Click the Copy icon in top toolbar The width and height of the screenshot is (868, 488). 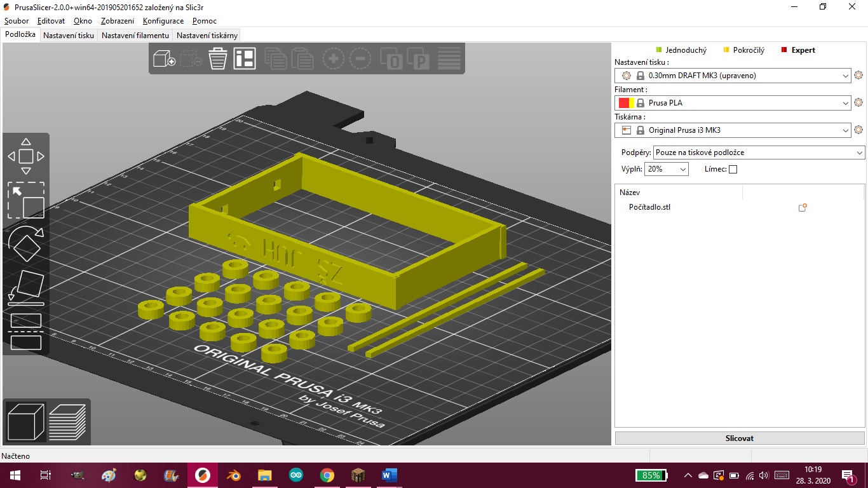(275, 58)
